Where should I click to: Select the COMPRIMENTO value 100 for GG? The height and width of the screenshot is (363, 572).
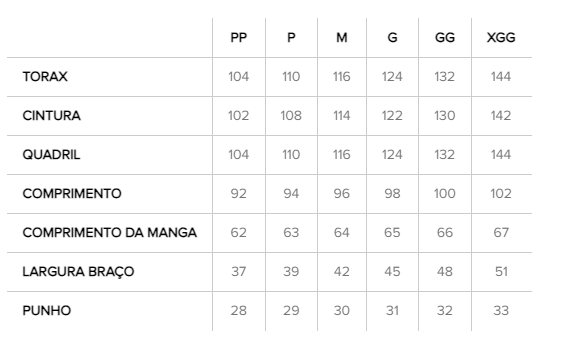(445, 193)
